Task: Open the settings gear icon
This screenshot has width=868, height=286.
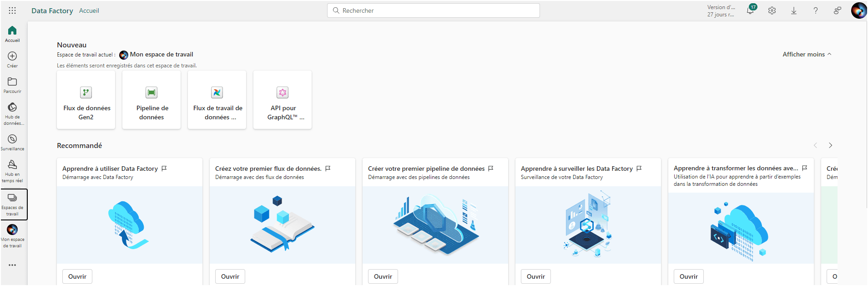Action: (x=772, y=10)
